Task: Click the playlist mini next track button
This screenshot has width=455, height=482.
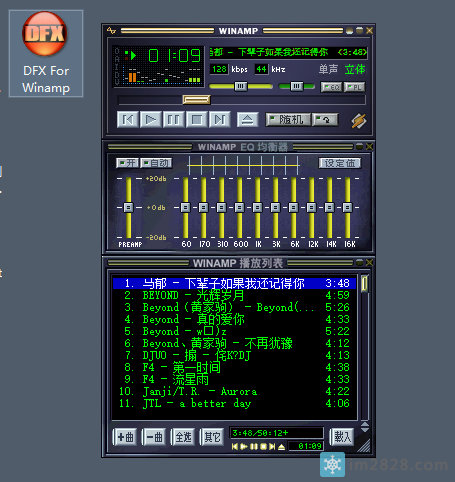Action: click(272, 446)
